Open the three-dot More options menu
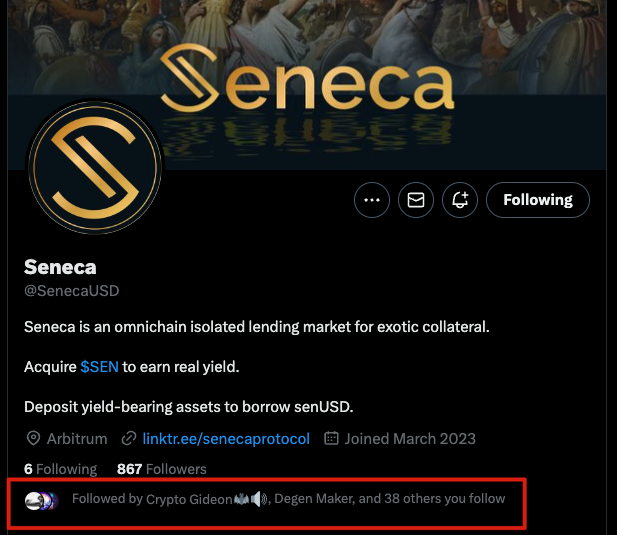Viewport: 617px width, 535px height. pos(372,200)
